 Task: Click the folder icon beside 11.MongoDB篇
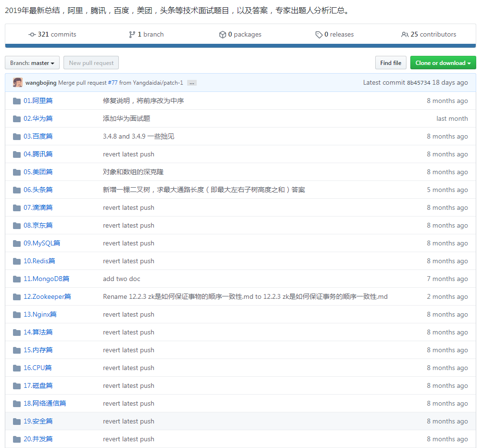pyautogui.click(x=17, y=279)
